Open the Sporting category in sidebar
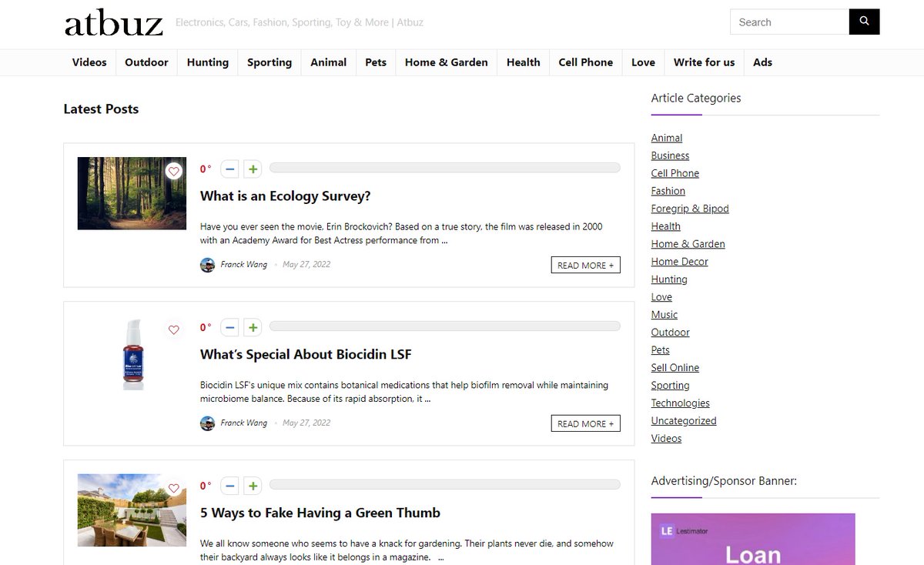The image size is (924, 565). 671,386
